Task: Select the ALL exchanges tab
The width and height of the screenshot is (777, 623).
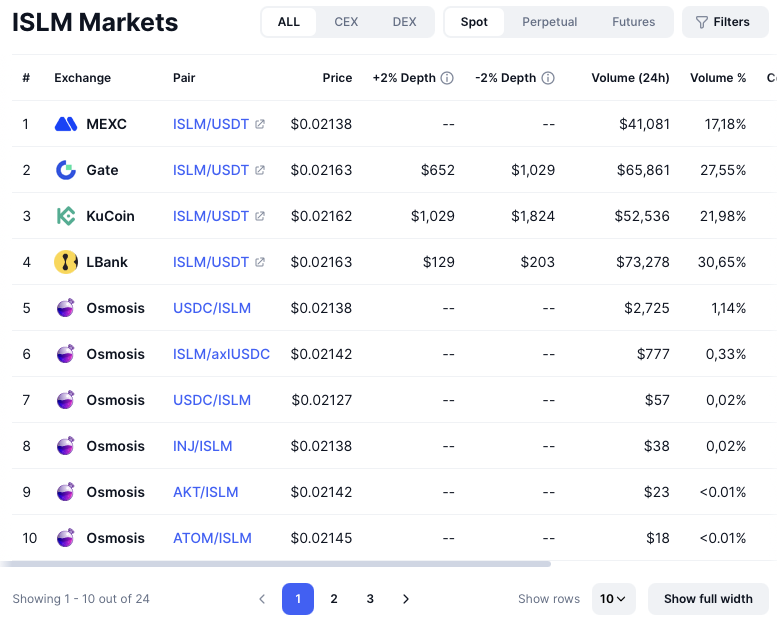Action: (289, 22)
